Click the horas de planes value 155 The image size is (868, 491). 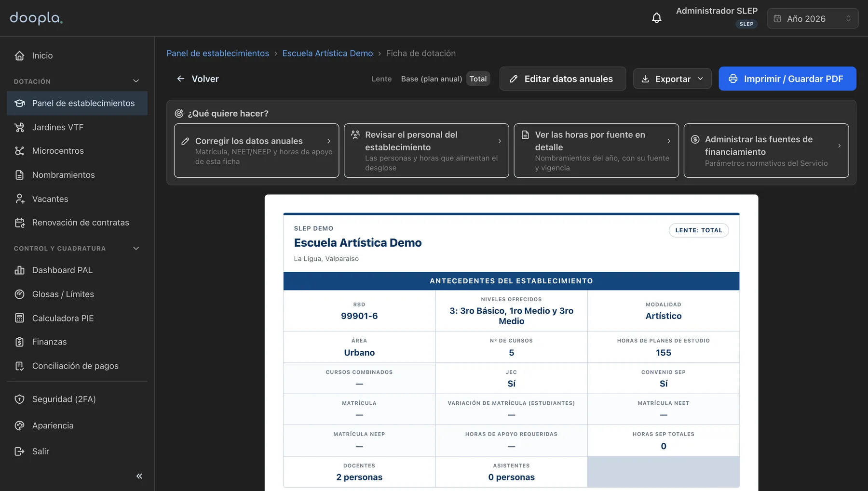(663, 353)
